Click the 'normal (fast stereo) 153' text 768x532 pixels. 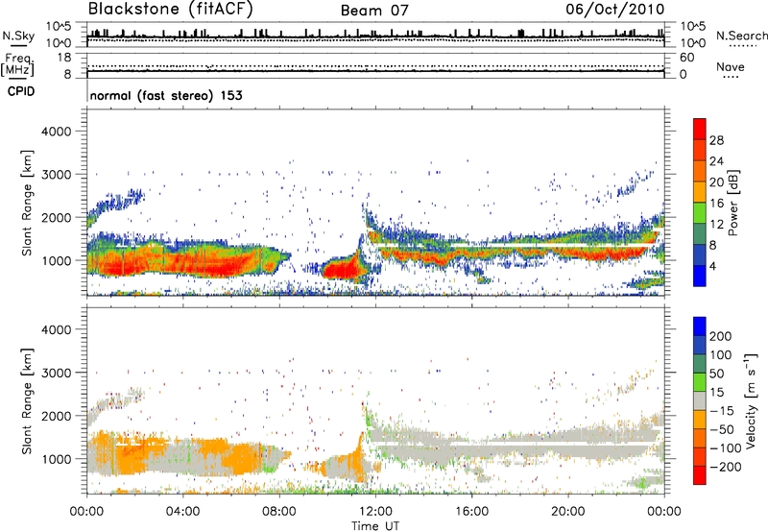pyautogui.click(x=166, y=95)
